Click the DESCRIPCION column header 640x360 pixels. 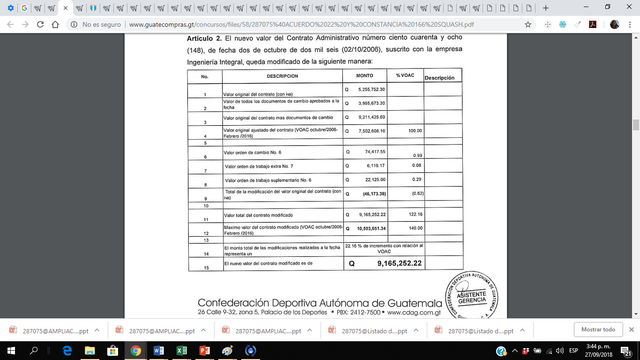282,76
